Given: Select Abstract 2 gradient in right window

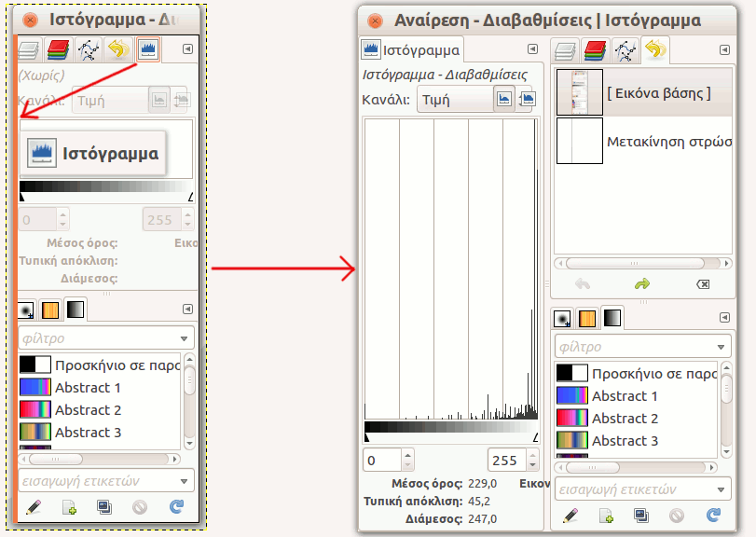Looking at the screenshot, I should tap(625, 419).
